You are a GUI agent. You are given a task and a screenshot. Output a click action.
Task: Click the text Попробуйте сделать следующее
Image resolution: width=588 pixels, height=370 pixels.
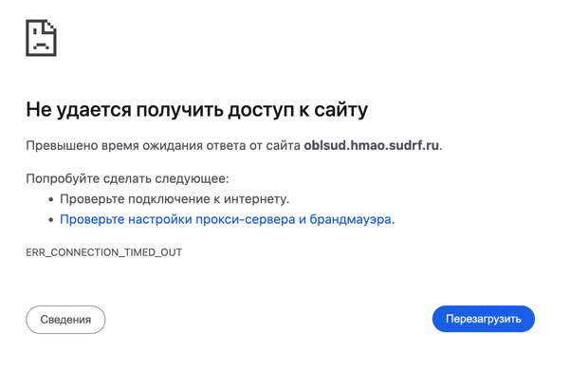(127, 178)
